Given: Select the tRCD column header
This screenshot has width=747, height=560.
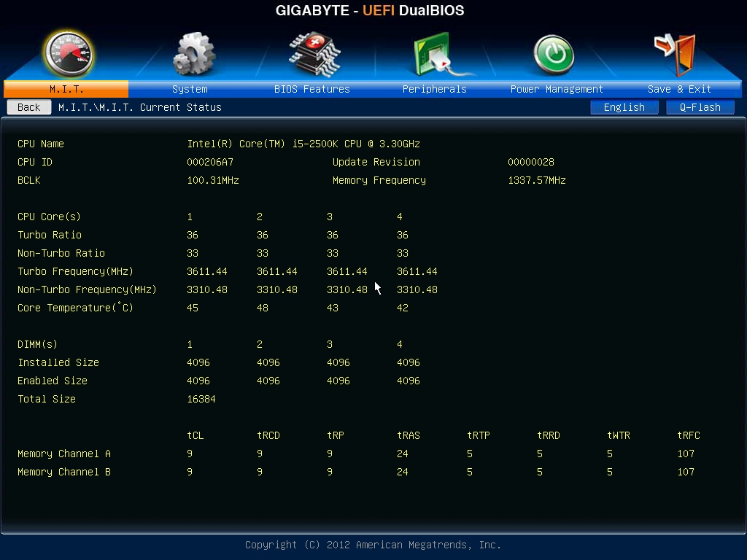Looking at the screenshot, I should pos(268,435).
